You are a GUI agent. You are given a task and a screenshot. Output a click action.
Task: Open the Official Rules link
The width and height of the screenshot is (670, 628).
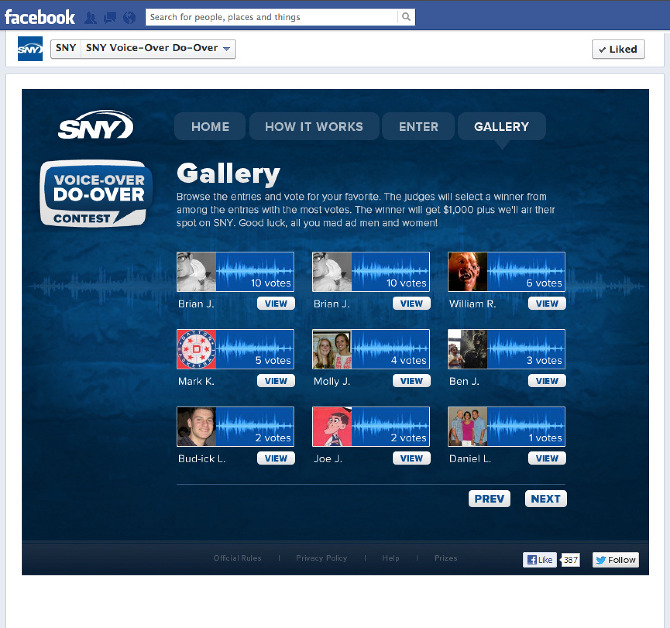pos(237,558)
